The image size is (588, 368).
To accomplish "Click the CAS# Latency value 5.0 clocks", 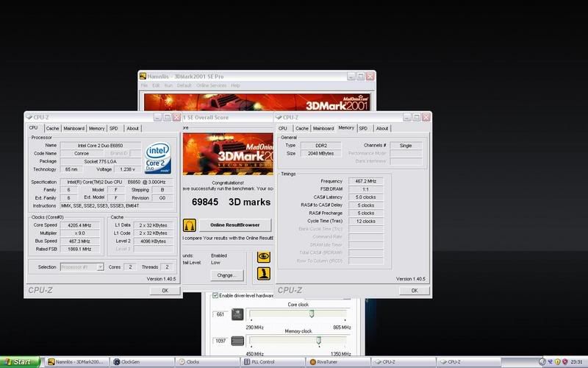I will coord(365,197).
